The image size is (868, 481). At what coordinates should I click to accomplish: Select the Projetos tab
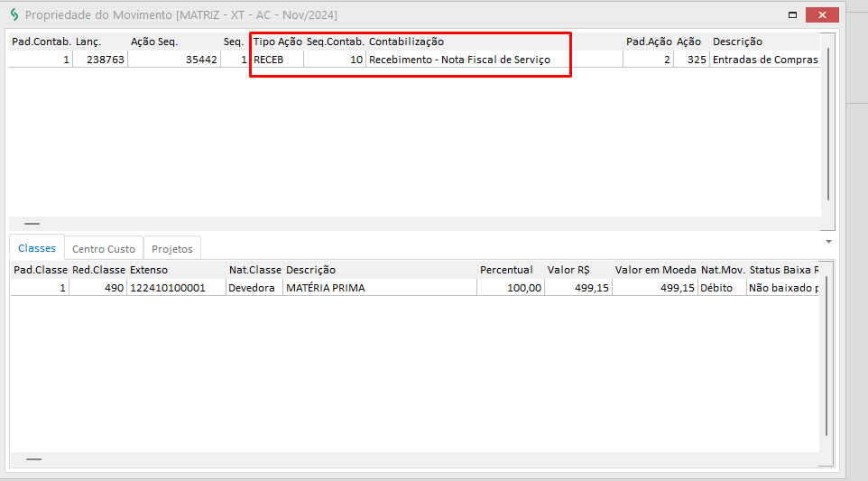[x=171, y=249]
